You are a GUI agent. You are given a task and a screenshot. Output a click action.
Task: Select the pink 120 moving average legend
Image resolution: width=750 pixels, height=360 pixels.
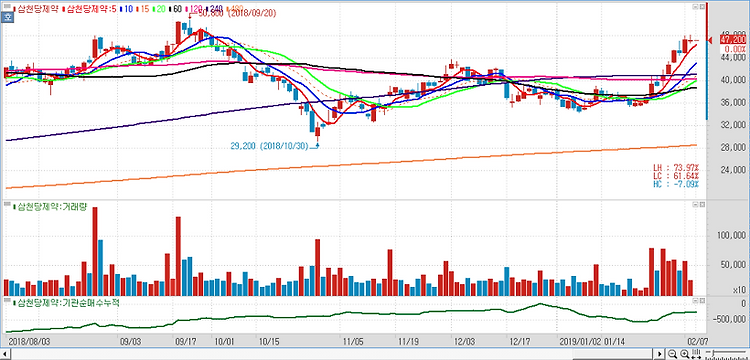coord(194,9)
